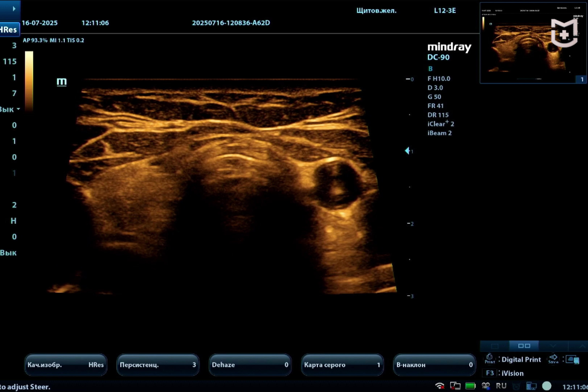
Task: Click the amber grayscale color bar
Action: click(x=29, y=81)
